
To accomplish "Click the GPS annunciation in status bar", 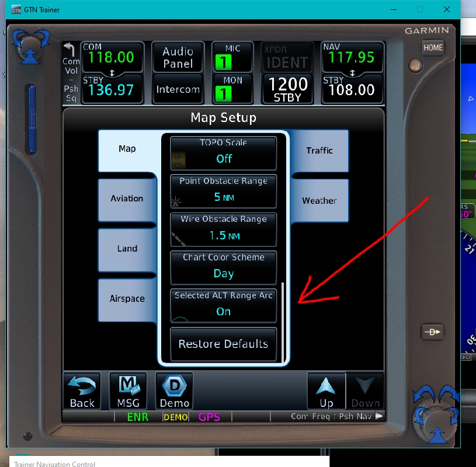I will (209, 417).
